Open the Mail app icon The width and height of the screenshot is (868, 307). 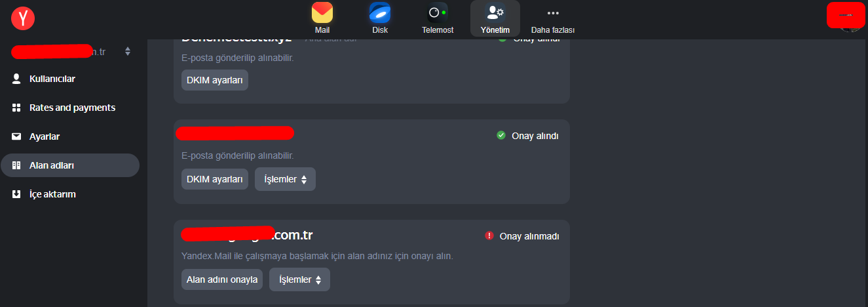coord(322,12)
